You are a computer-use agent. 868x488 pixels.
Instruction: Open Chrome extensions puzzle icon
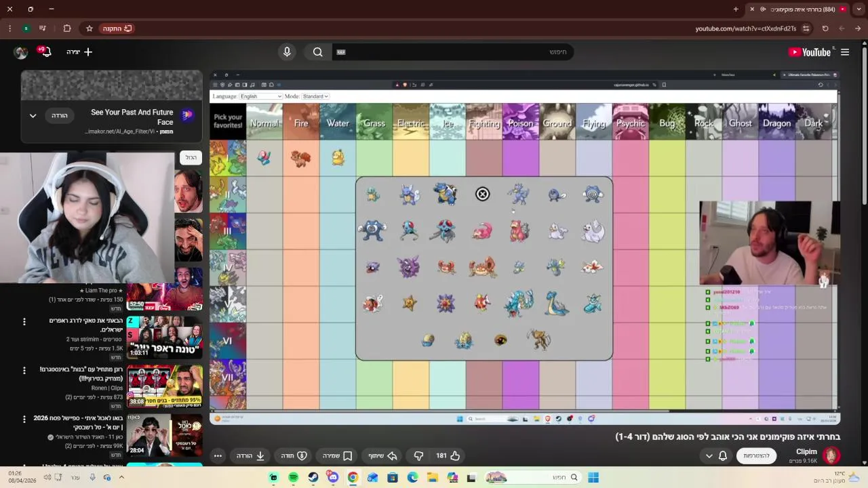point(67,28)
